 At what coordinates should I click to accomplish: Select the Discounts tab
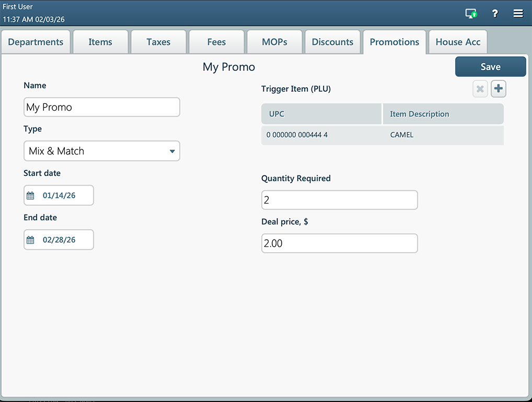pyautogui.click(x=332, y=42)
